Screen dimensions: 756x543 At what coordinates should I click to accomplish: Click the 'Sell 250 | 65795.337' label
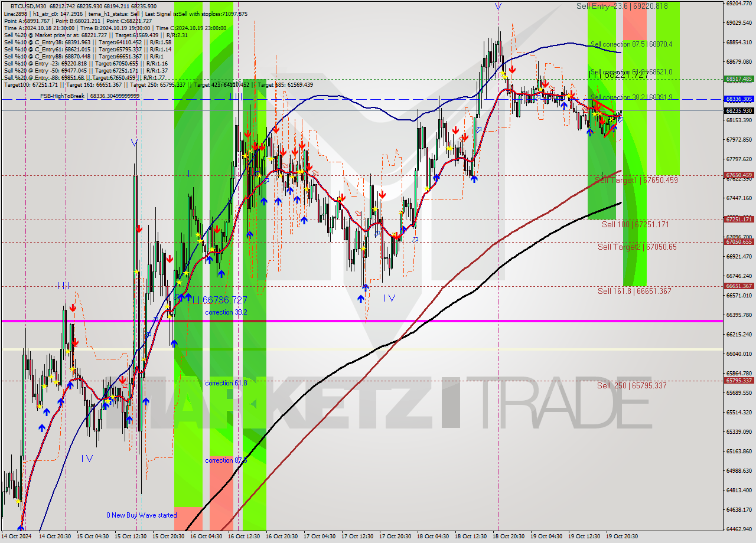[631, 385]
